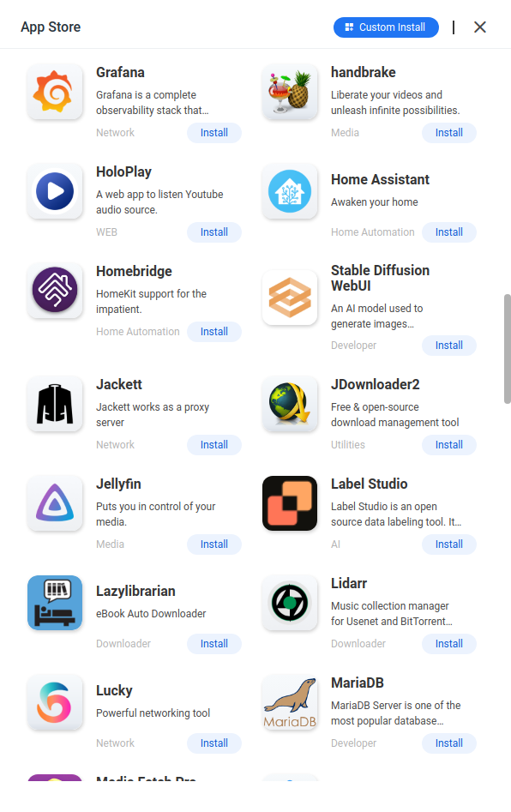511x812 pixels.
Task: Click the HoloPlay play-button icon
Action: pos(55,191)
